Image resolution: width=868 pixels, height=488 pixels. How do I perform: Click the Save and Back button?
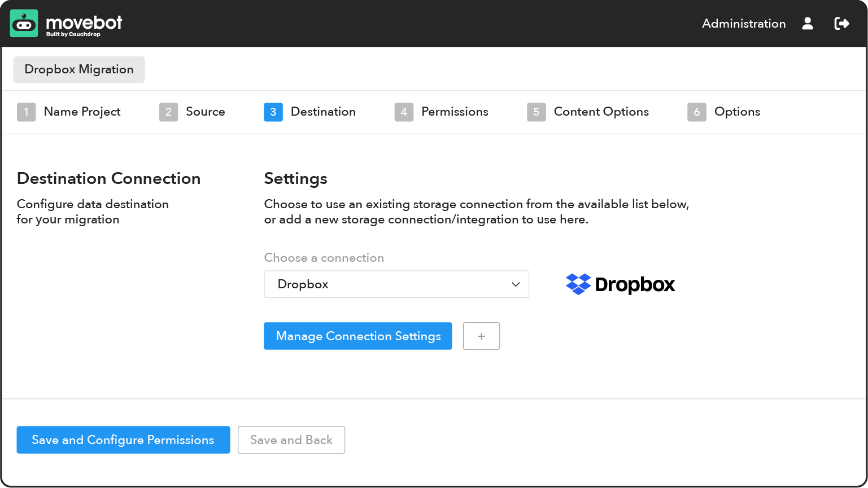tap(291, 440)
